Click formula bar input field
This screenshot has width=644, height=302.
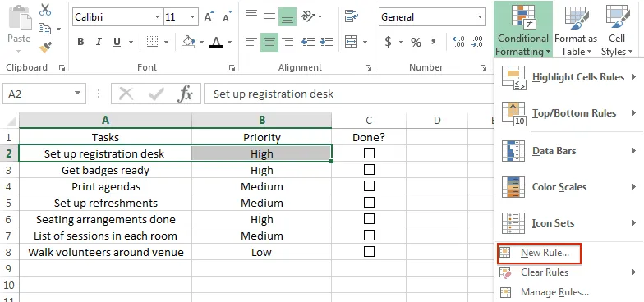coord(349,94)
